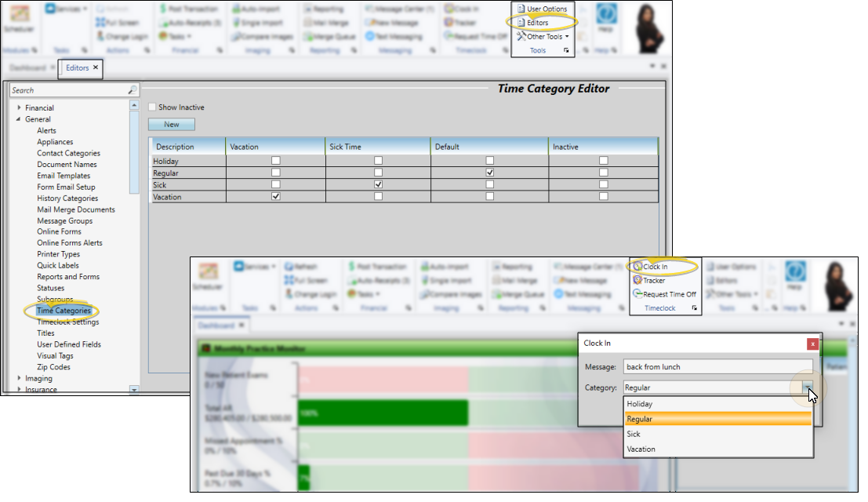Uncheck the Default checkbox for Regular row
868x502 pixels.
[490, 172]
